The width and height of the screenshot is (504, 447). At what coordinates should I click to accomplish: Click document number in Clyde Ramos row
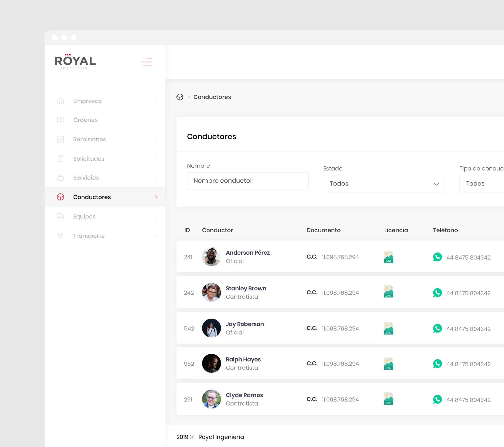click(x=340, y=399)
